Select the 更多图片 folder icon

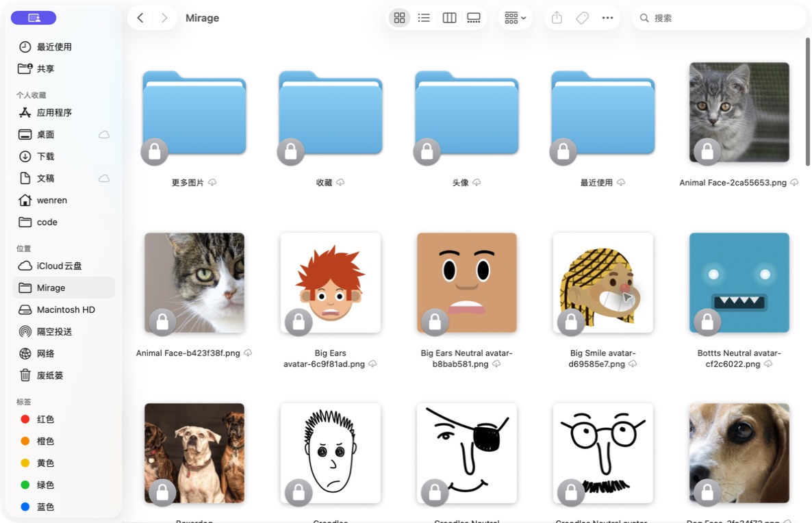(194, 113)
